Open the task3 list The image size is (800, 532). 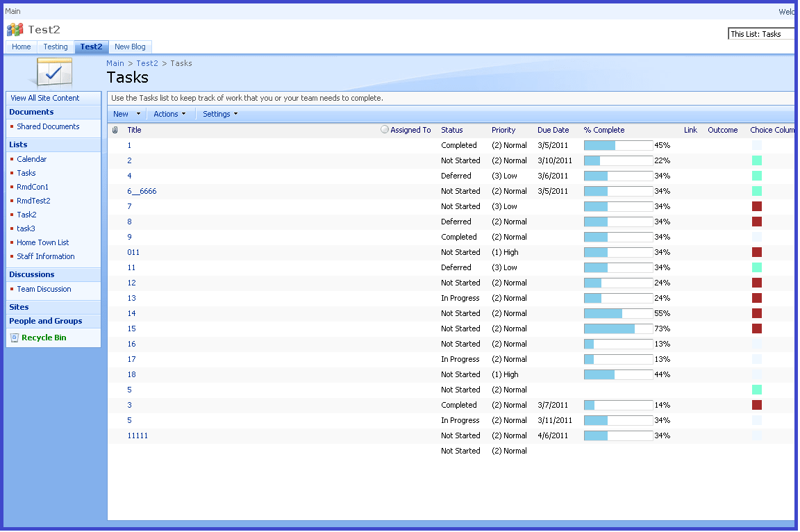[26, 228]
